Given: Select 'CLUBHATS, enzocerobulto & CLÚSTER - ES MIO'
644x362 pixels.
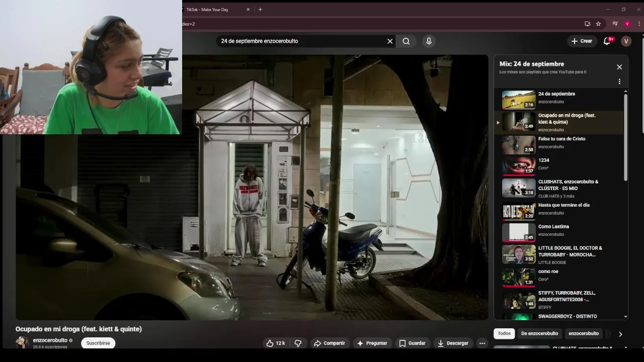Looking at the screenshot, I should (x=559, y=188).
